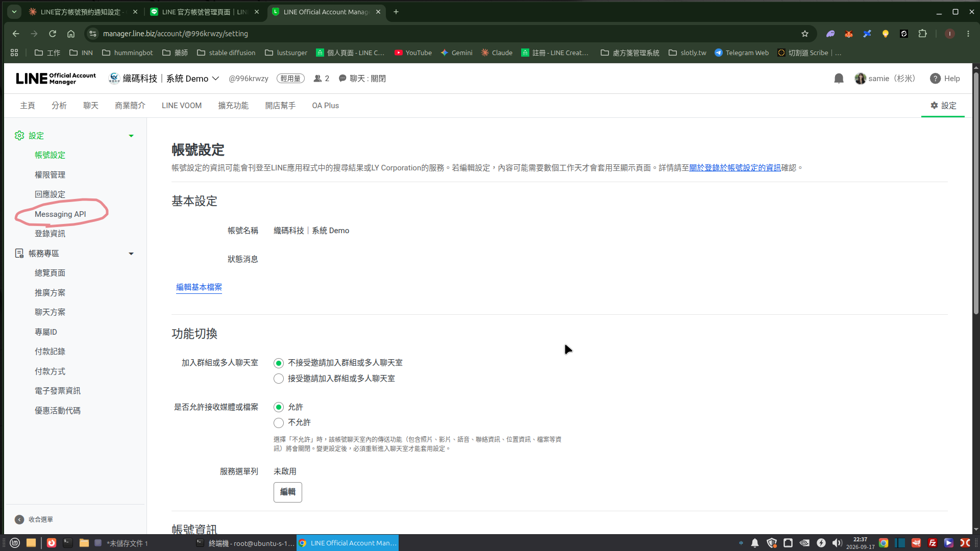Switch to 終端機 root@ubuntu taskbar window
The width and height of the screenshot is (980, 551).
246,543
